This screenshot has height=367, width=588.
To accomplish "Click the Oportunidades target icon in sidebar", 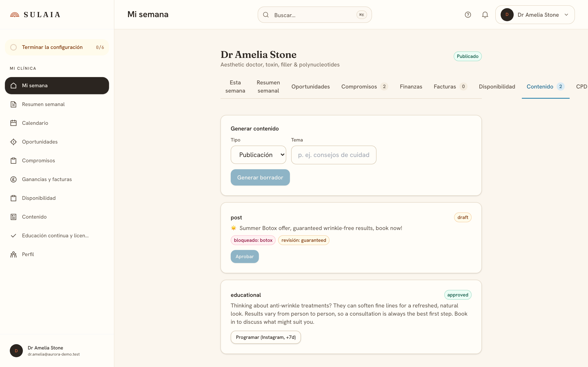I will pos(13,142).
